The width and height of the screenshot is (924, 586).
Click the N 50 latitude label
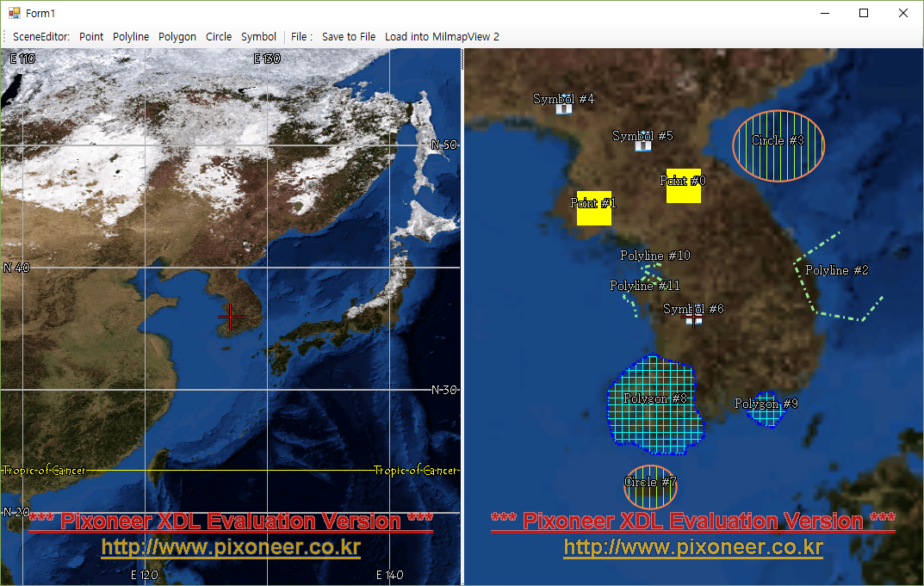tap(444, 145)
